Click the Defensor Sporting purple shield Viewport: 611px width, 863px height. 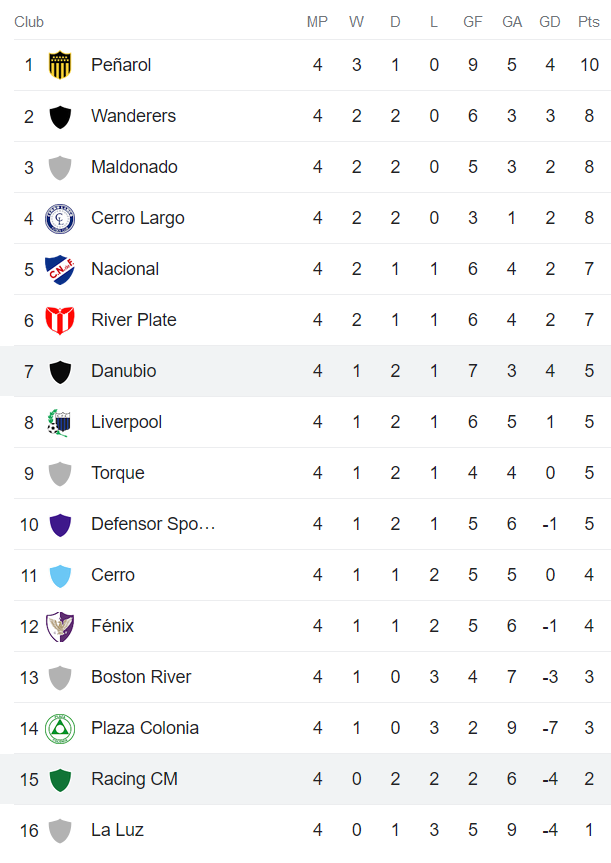coord(60,524)
